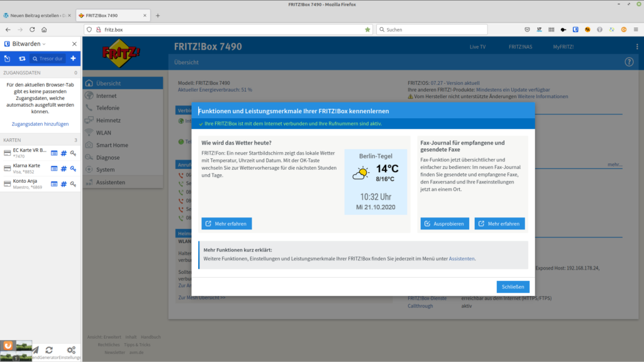The width and height of the screenshot is (644, 362).
Task: Copy card number of Konto Anja
Action: point(64,184)
